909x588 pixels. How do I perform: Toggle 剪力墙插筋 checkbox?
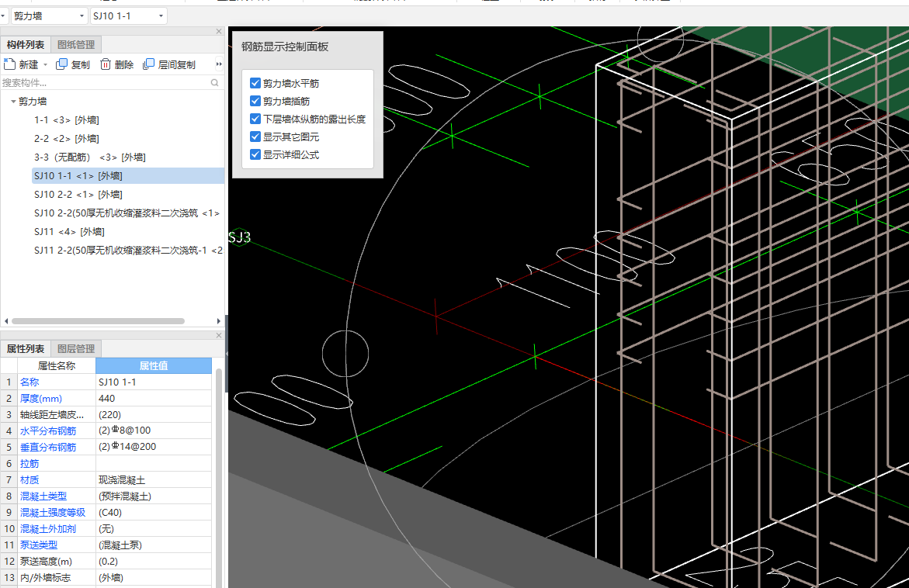tap(255, 101)
